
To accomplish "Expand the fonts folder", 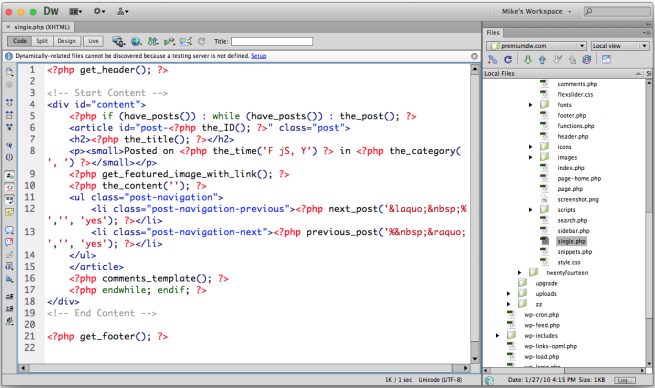I will [531, 105].
